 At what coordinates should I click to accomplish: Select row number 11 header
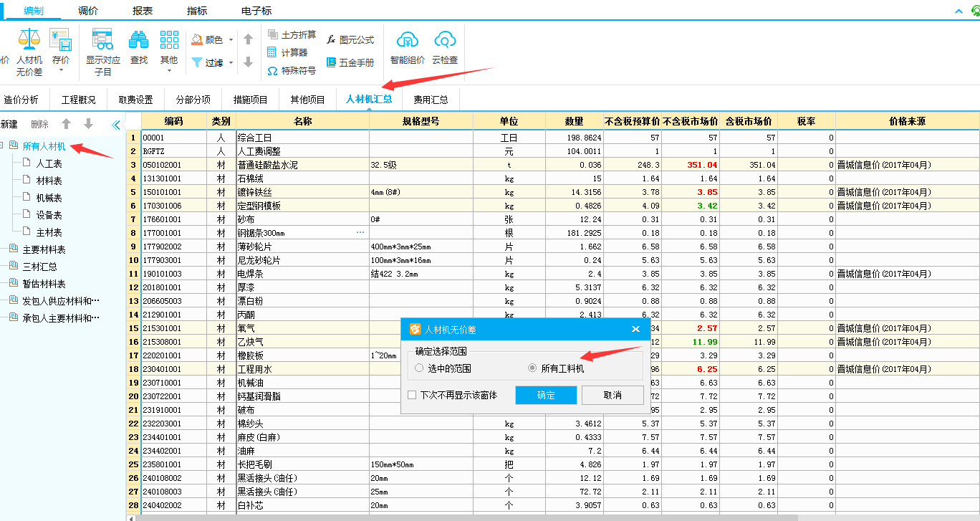point(133,274)
